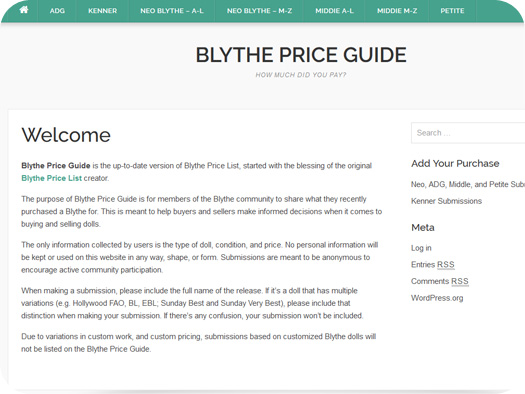525x394 pixels.
Task: Open the ADG menu item
Action: [x=57, y=11]
